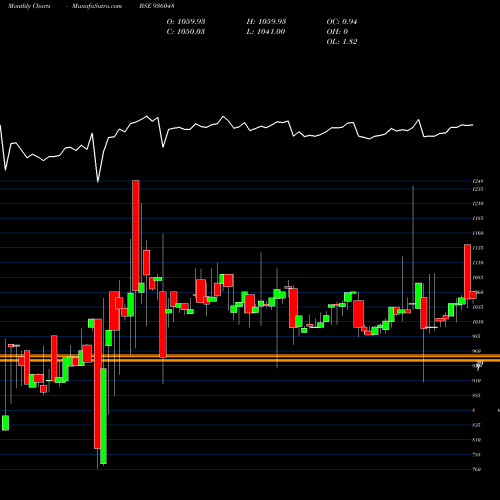Click the 760 price axis label

click(x=477, y=469)
